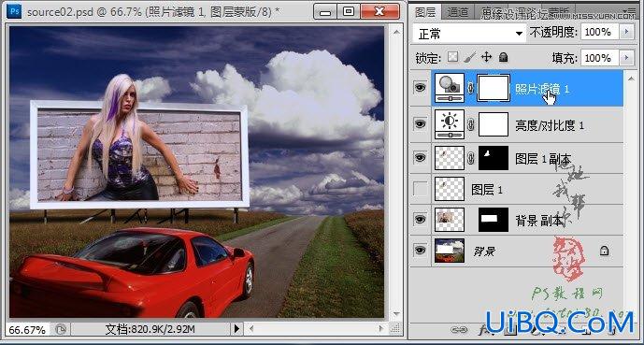644x345 pixels.
Task: Click the status bar preview icon beside zoom
Action: [61, 329]
